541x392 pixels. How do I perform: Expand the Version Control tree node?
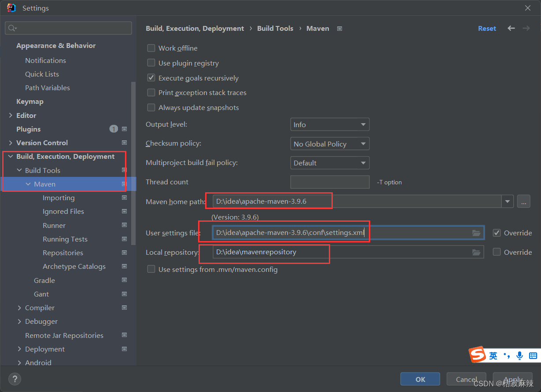11,143
